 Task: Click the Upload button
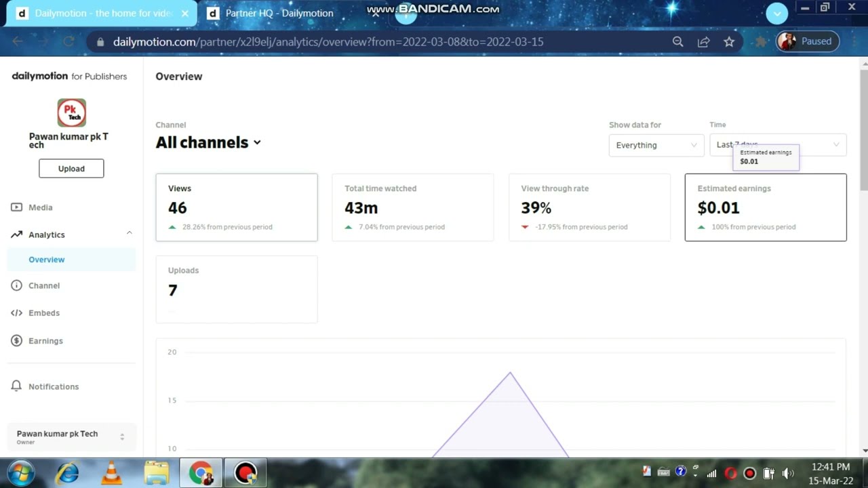[x=71, y=169]
